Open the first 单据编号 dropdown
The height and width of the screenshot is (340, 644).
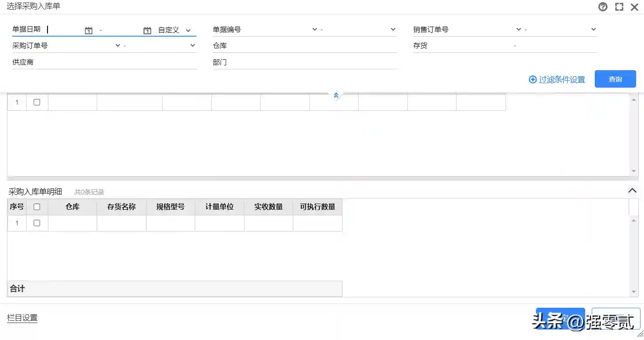coord(315,30)
